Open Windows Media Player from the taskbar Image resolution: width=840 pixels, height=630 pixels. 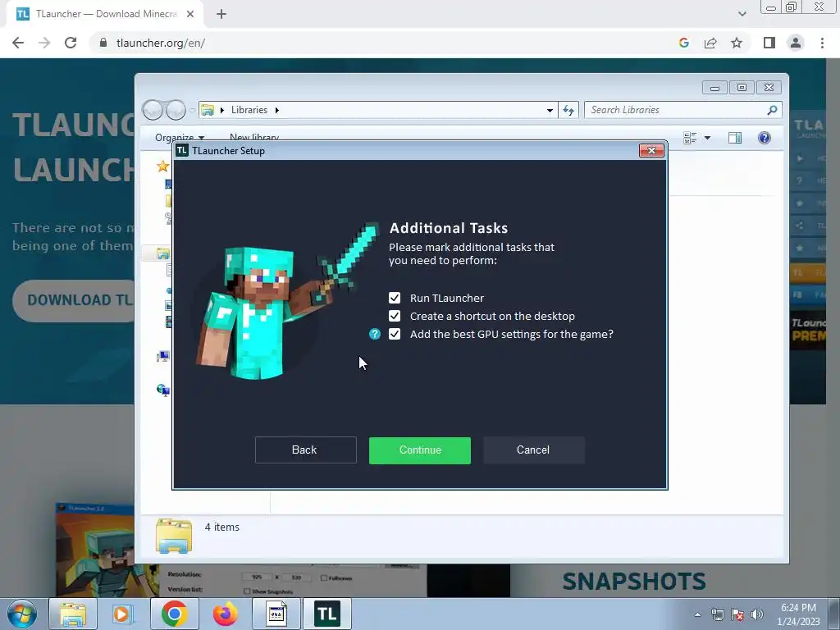click(123, 614)
